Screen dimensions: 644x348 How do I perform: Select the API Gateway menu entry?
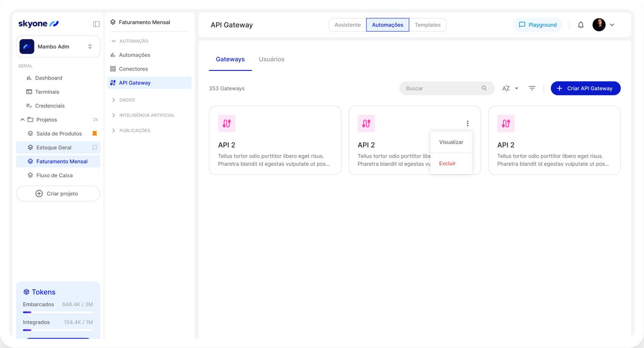coord(134,83)
